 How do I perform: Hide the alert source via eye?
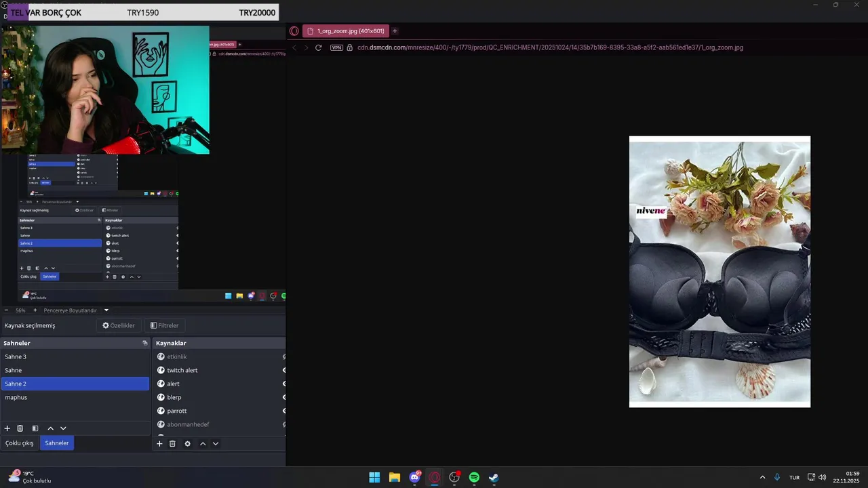pyautogui.click(x=283, y=384)
